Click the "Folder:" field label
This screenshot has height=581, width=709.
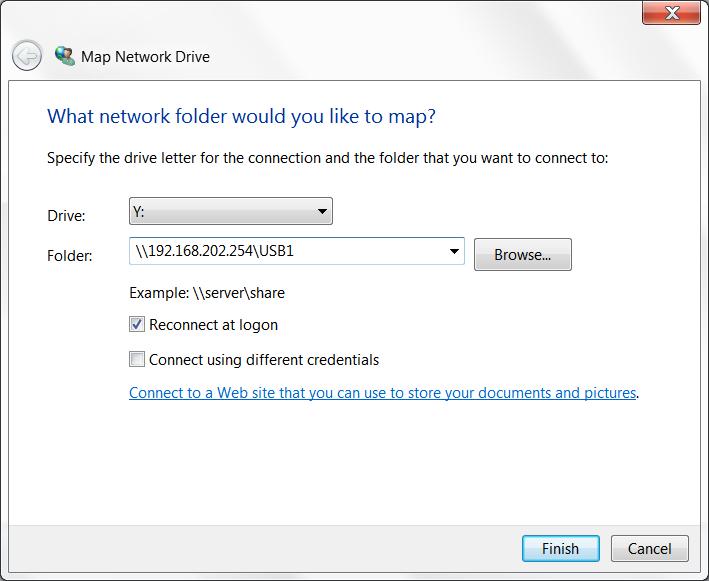click(70, 256)
